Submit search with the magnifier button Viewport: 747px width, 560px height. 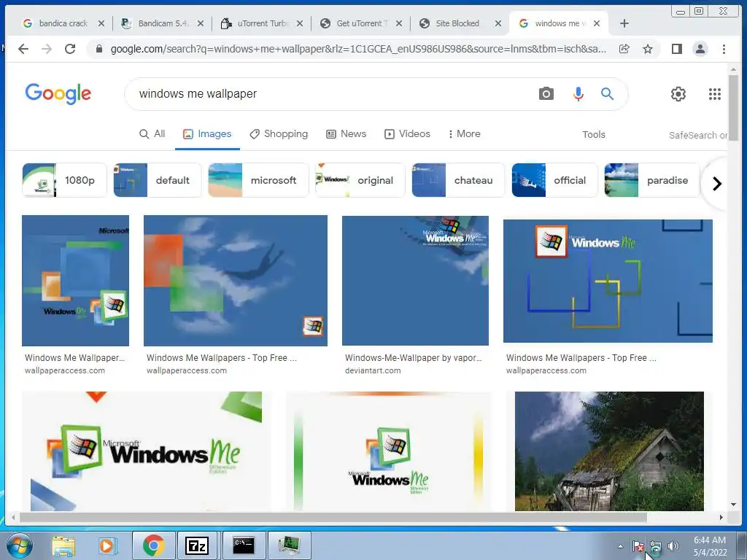pos(607,93)
